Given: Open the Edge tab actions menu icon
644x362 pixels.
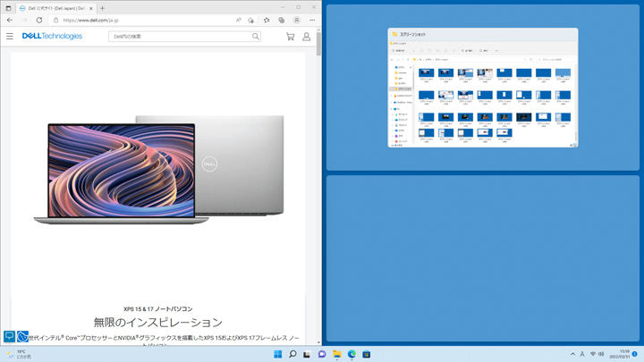Looking at the screenshot, I should tap(8, 8).
